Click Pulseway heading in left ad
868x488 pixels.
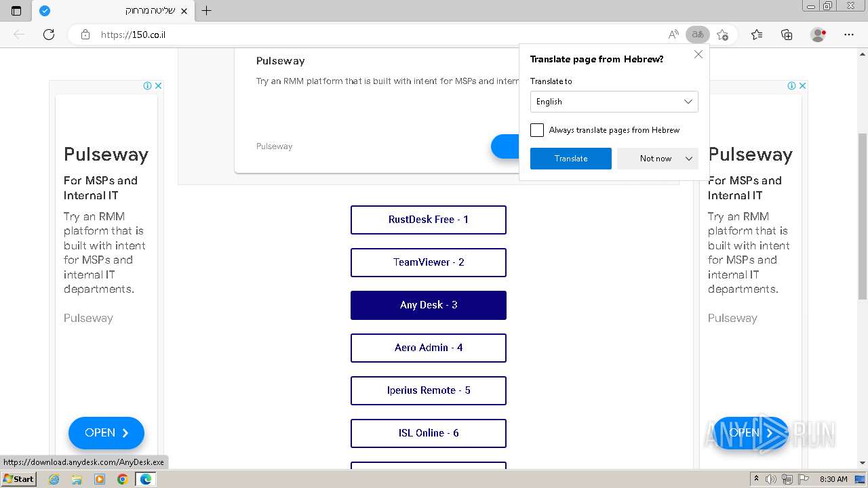[106, 155]
